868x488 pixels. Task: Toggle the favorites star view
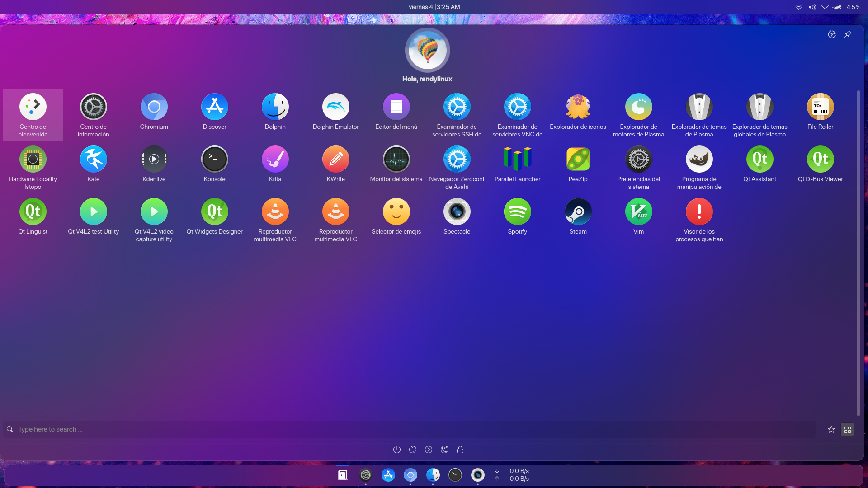click(x=831, y=429)
